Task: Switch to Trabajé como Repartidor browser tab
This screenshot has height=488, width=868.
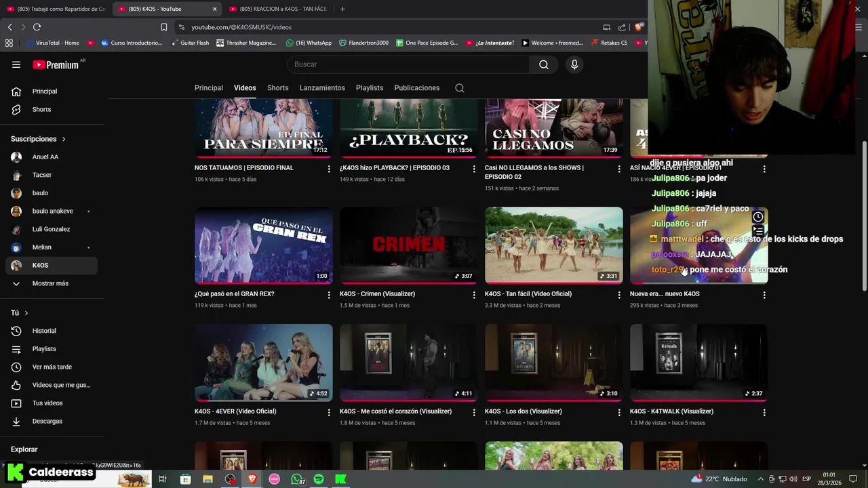Action: point(56,9)
